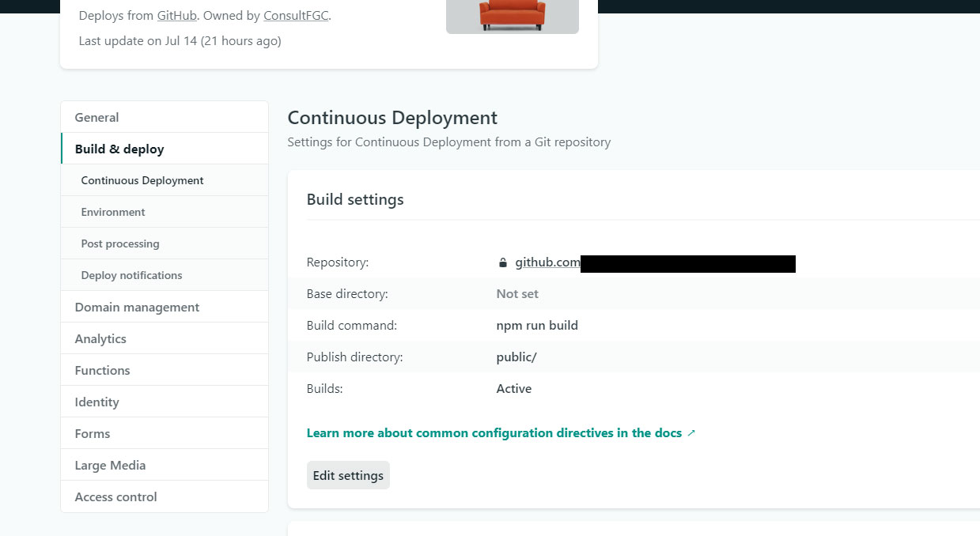980x536 pixels.
Task: Click the external-link arrow after the docs link
Action: pos(691,433)
